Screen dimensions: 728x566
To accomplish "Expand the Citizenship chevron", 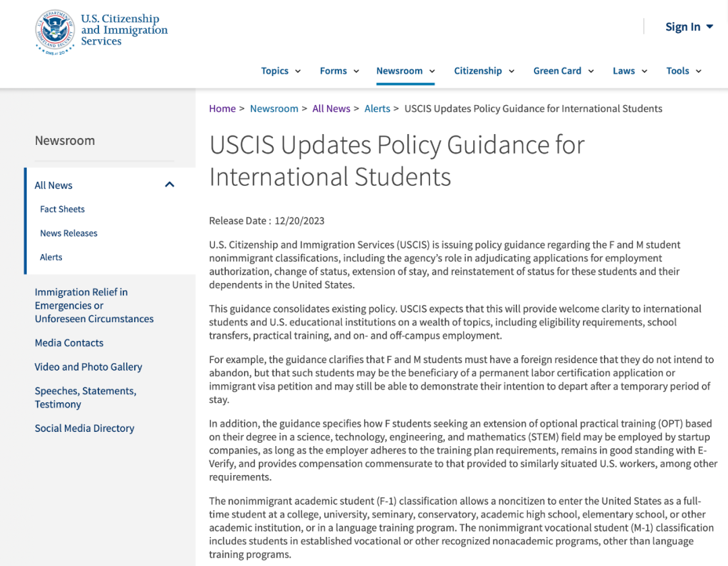I will click(x=512, y=71).
